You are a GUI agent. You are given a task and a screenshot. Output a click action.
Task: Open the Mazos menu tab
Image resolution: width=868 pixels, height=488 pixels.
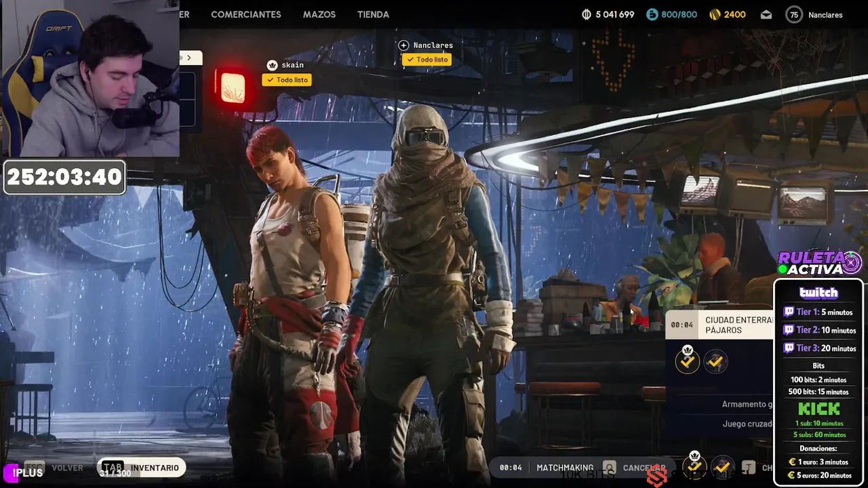(319, 14)
